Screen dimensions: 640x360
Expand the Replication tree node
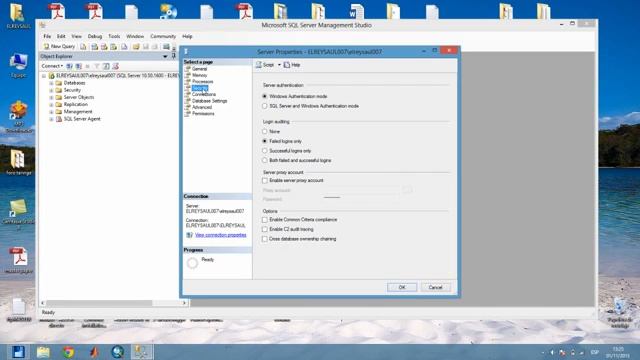tap(51, 105)
